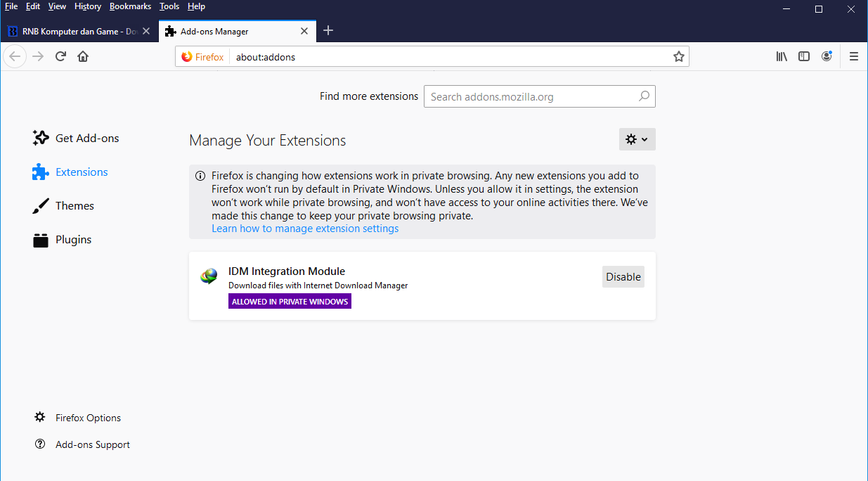
Task: Open the Help menu
Action: tap(196, 6)
